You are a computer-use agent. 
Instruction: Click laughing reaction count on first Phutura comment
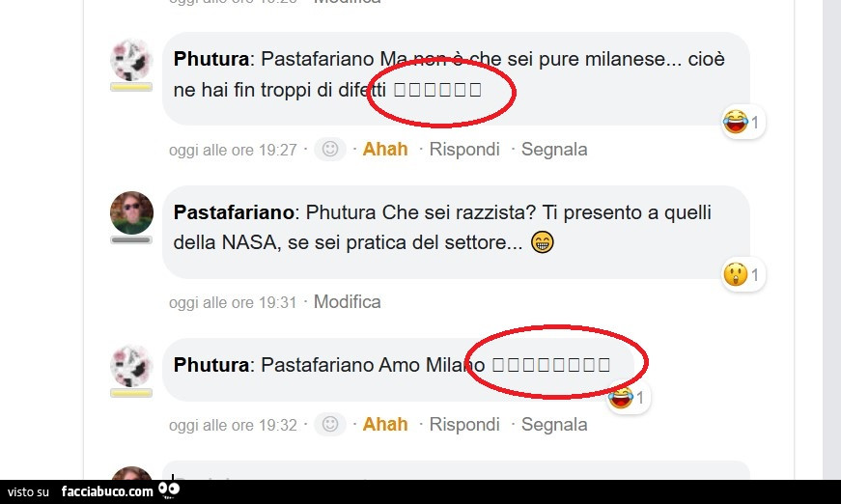743,122
